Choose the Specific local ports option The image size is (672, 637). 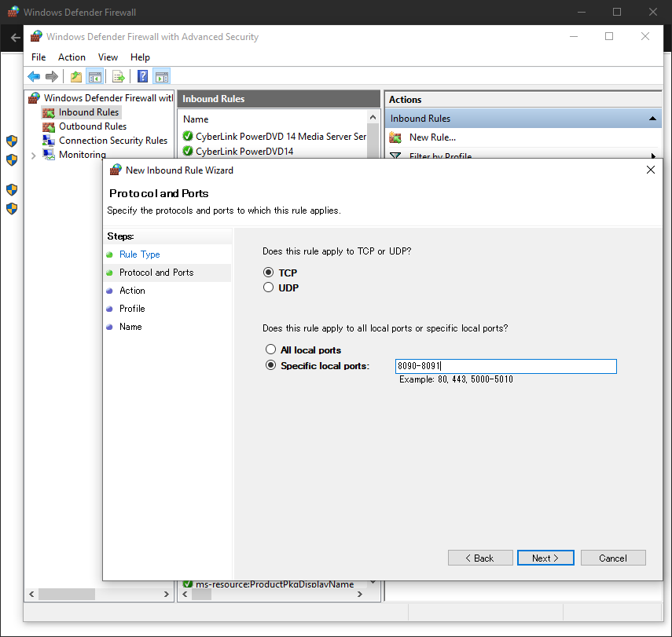[x=270, y=365]
